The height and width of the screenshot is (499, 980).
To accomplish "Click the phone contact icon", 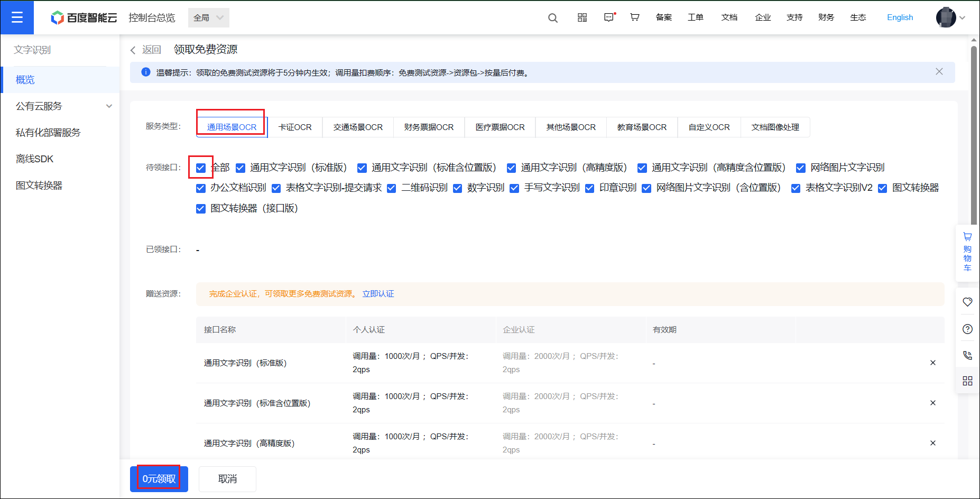I will (967, 355).
